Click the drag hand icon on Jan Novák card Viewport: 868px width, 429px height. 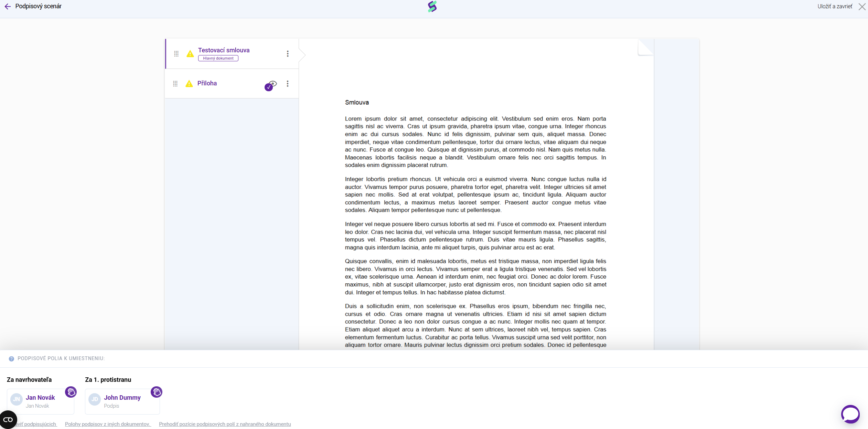point(71,392)
